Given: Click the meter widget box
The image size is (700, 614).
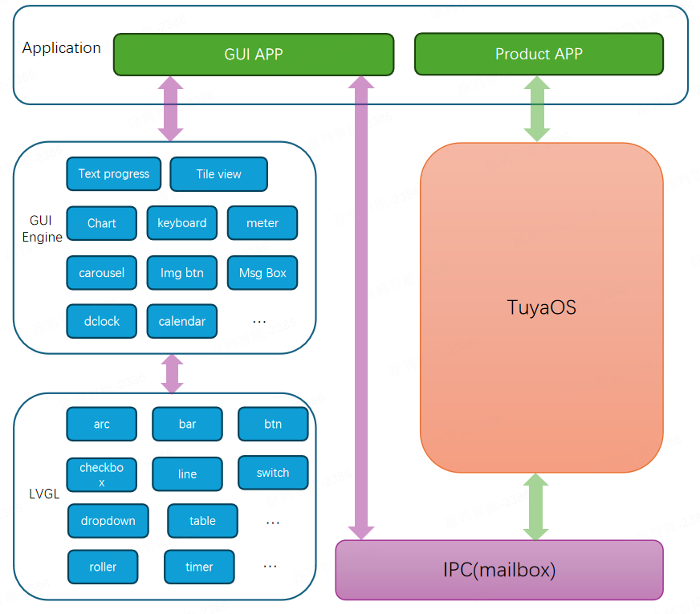Looking at the screenshot, I should pyautogui.click(x=262, y=222).
